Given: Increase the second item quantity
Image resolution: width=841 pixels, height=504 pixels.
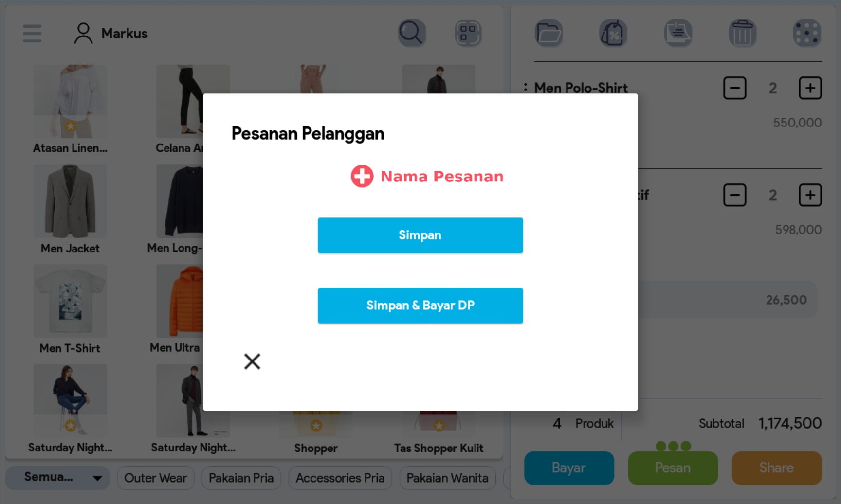Looking at the screenshot, I should tap(810, 195).
